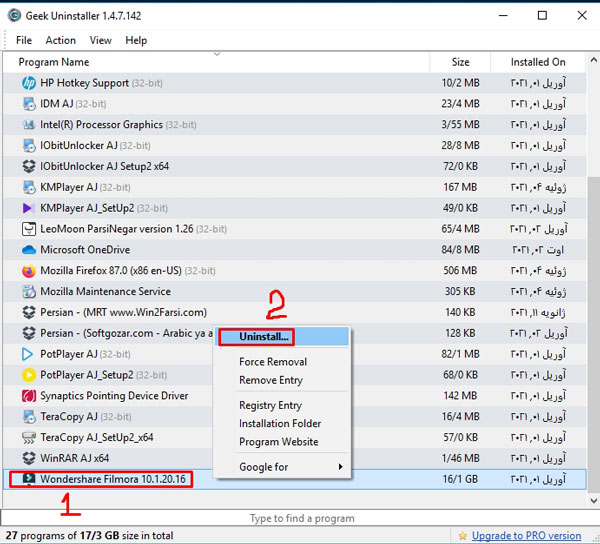Click the Synaptics Pointing Device Driver icon
This screenshot has height=544, width=600.
tap(29, 396)
